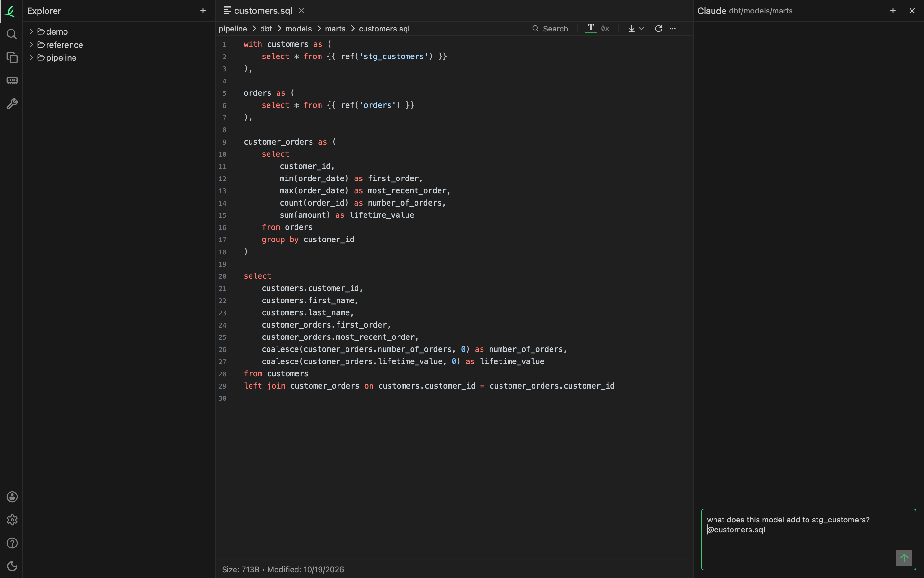Expand the reference folder chevron
The height and width of the screenshot is (578, 924).
click(31, 44)
